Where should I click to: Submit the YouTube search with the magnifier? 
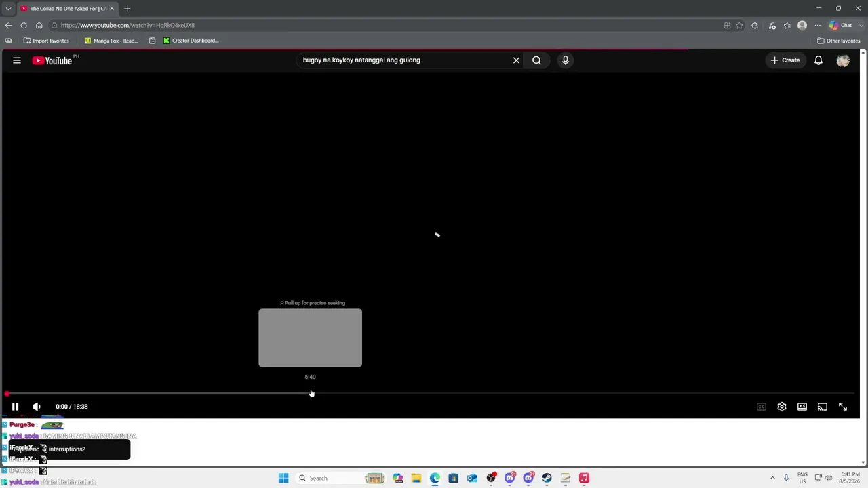[x=536, y=60]
